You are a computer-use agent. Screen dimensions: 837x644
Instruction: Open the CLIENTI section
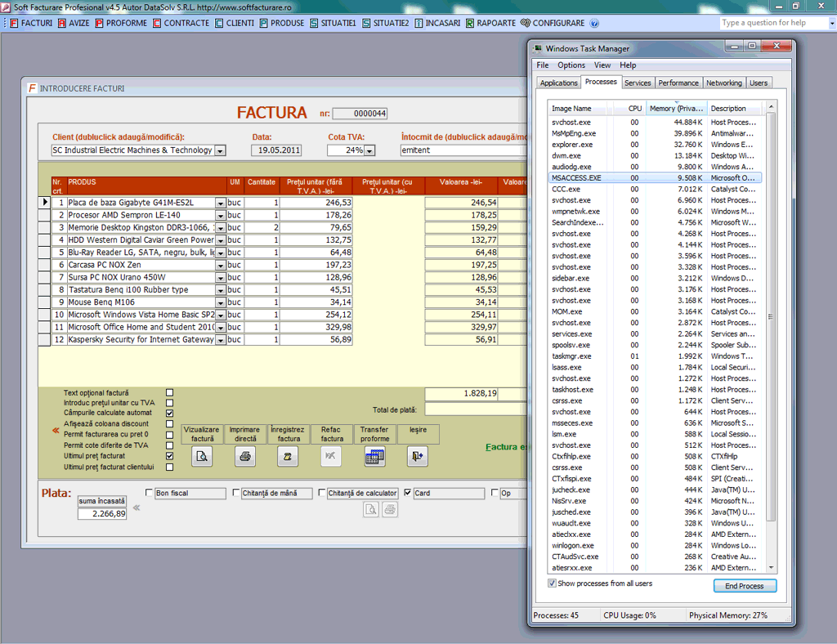[235, 23]
